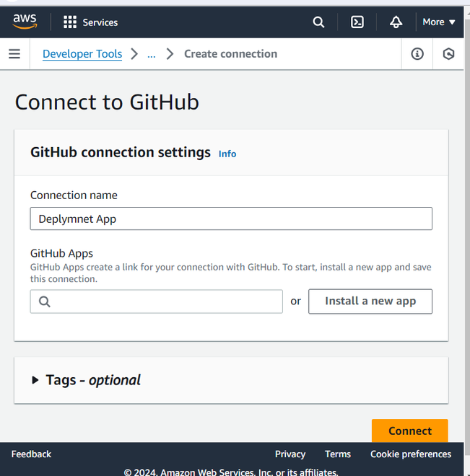Open the notifications bell
470x476 pixels.
(x=396, y=22)
